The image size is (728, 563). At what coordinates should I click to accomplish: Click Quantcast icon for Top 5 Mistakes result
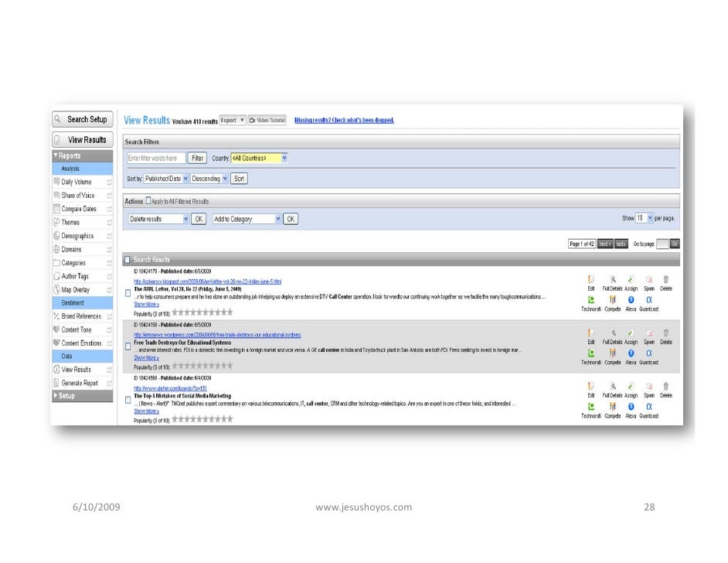click(x=649, y=407)
